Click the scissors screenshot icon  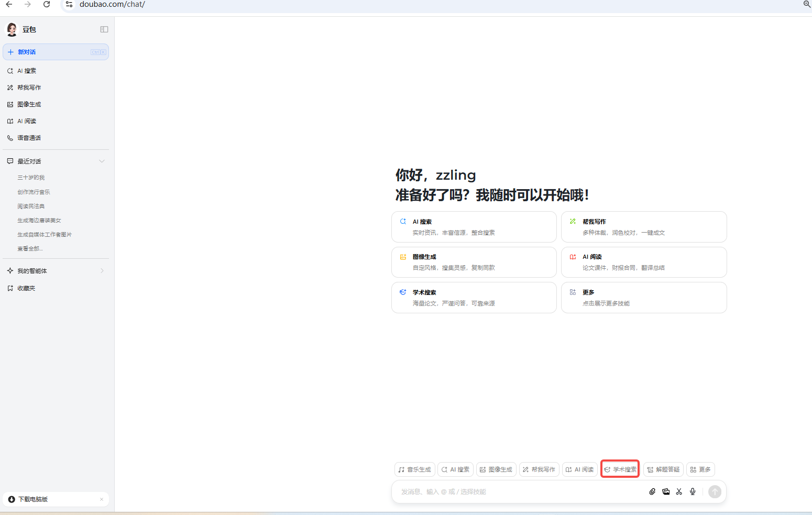coord(679,491)
